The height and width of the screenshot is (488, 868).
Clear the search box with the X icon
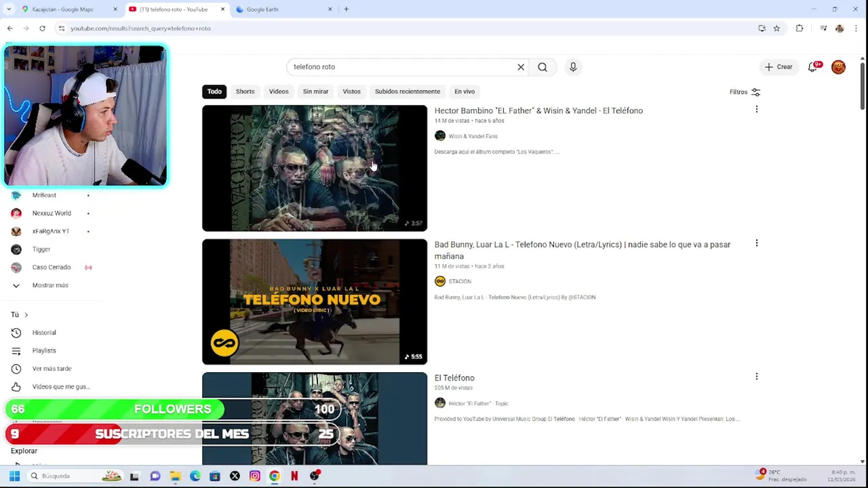coord(521,67)
